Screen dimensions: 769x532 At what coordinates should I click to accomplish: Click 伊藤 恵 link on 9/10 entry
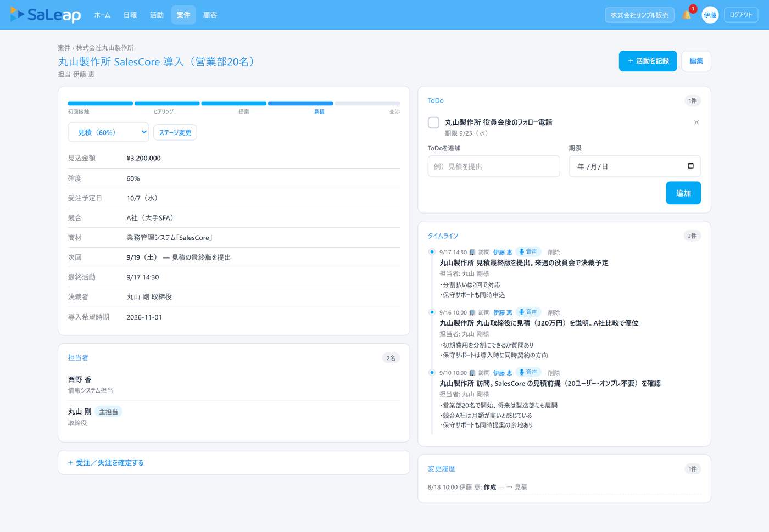pos(503,373)
